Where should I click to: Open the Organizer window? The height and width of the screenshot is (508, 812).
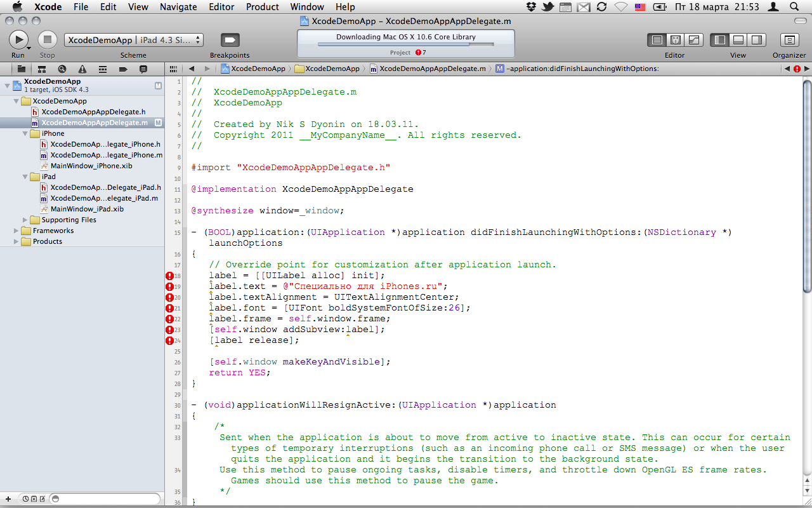(789, 40)
